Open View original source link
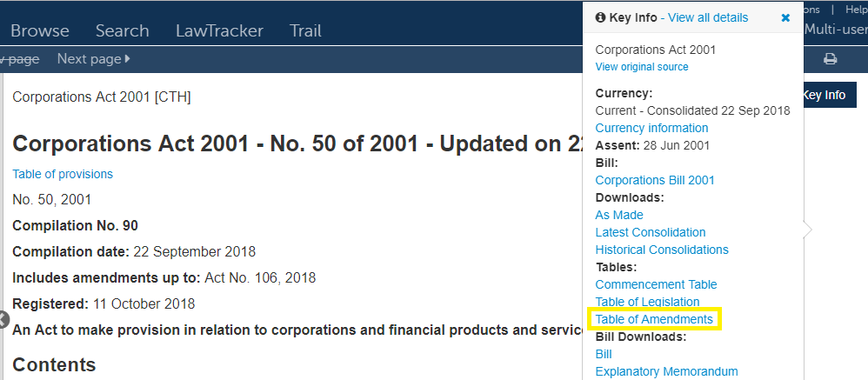868x380 pixels. pos(642,67)
